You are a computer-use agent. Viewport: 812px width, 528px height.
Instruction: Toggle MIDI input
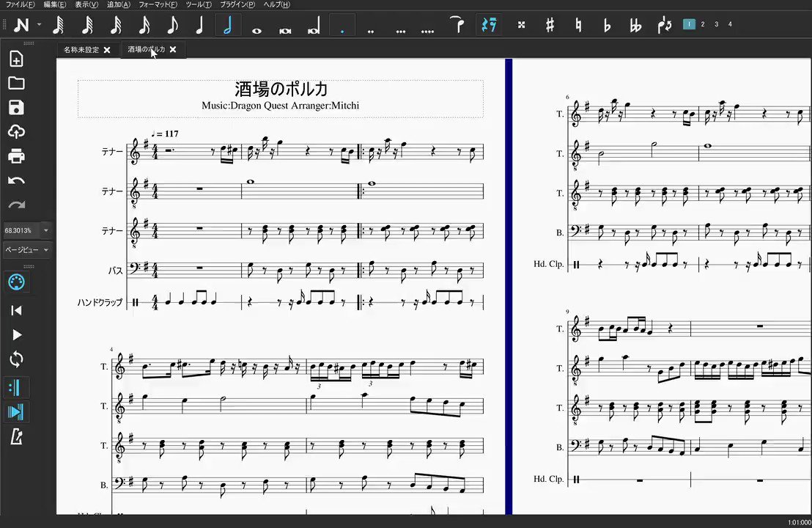(x=17, y=282)
